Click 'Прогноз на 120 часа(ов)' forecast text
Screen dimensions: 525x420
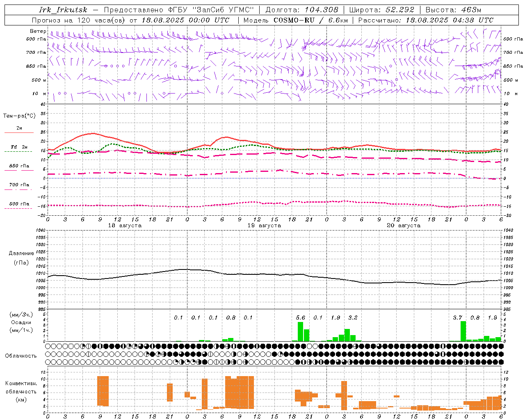click(79, 20)
